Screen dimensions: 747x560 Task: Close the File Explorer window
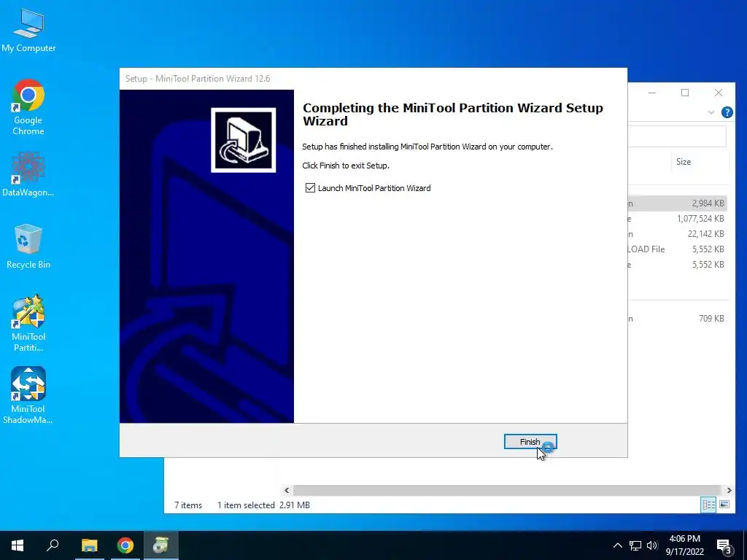pos(719,93)
